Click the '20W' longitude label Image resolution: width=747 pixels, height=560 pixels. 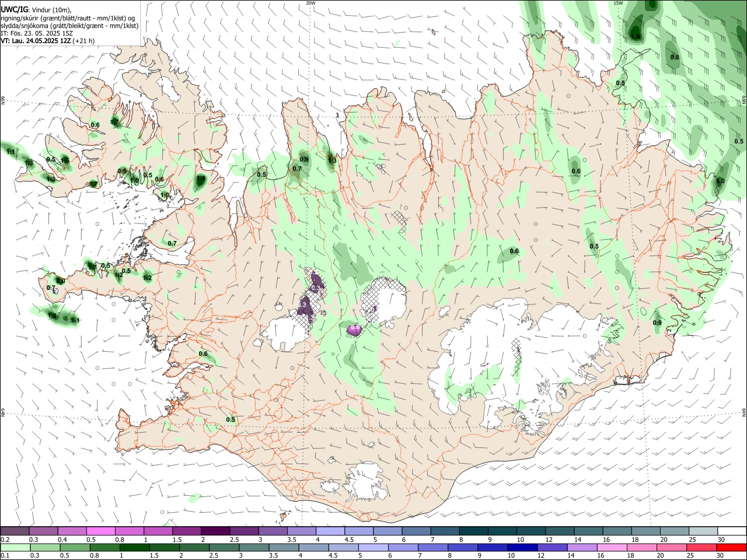[x=310, y=3]
